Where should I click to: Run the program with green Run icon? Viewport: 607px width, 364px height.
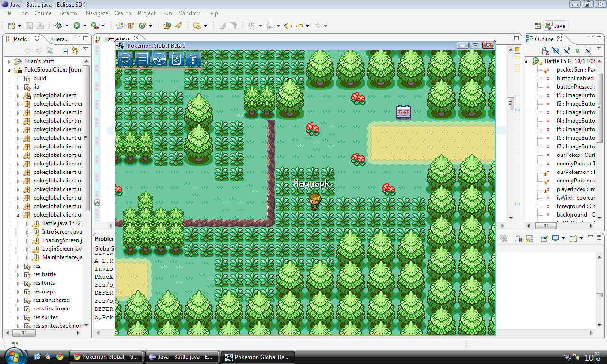pos(76,26)
